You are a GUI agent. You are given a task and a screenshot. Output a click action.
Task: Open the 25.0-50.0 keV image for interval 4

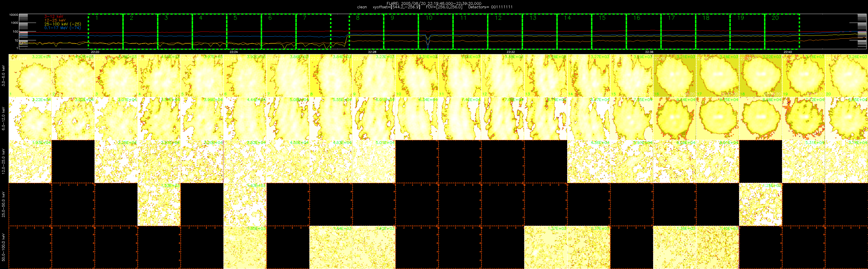point(159,204)
